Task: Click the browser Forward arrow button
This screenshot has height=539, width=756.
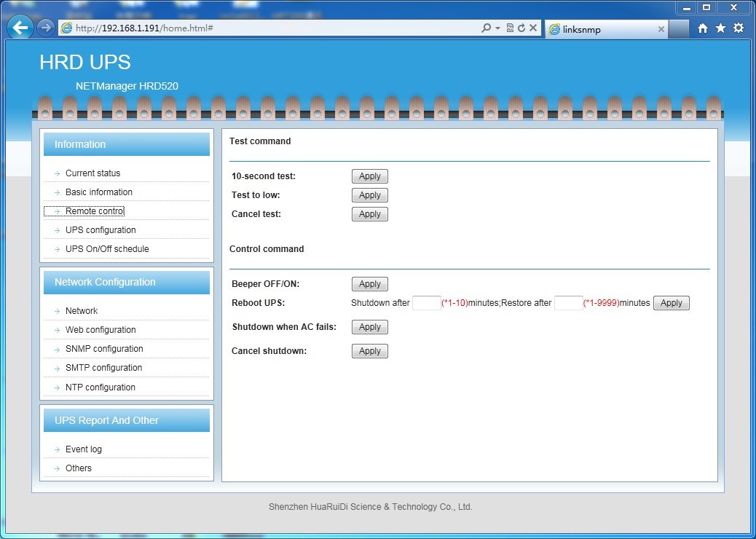Action: click(x=46, y=28)
